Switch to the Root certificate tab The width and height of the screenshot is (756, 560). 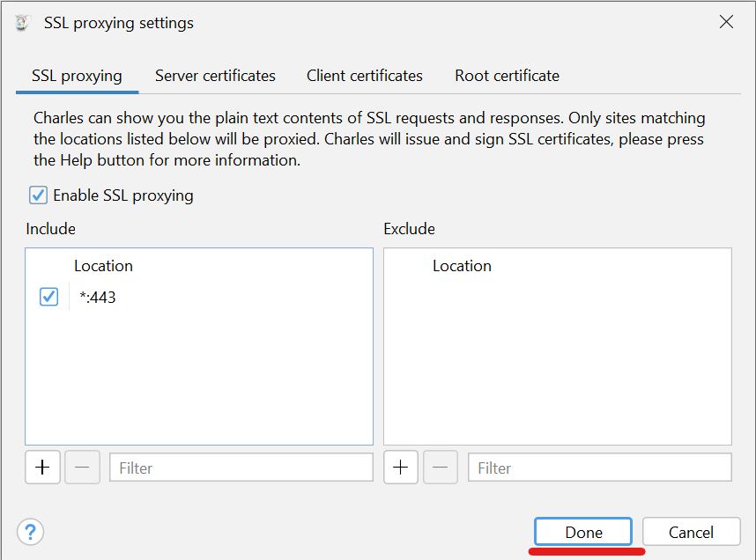(507, 76)
